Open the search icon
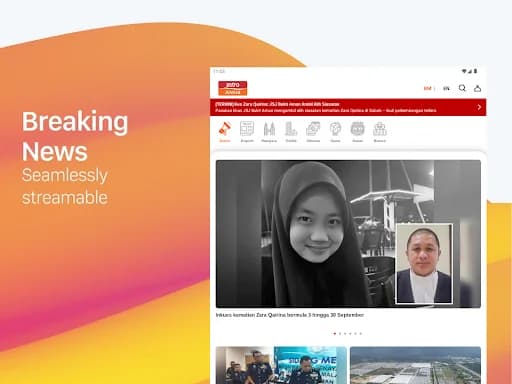 tap(462, 88)
